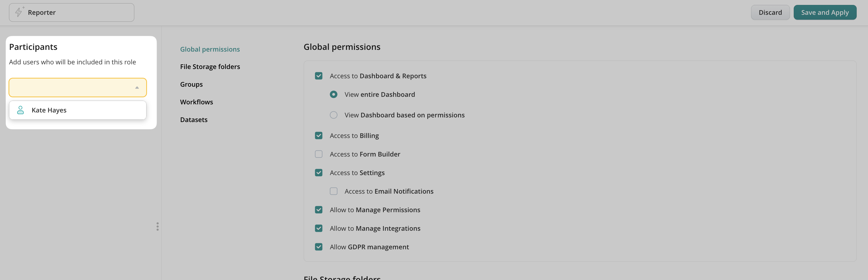Image resolution: width=868 pixels, height=280 pixels.
Task: Click the lightning bolt icon beside Reporter
Action: (19, 12)
